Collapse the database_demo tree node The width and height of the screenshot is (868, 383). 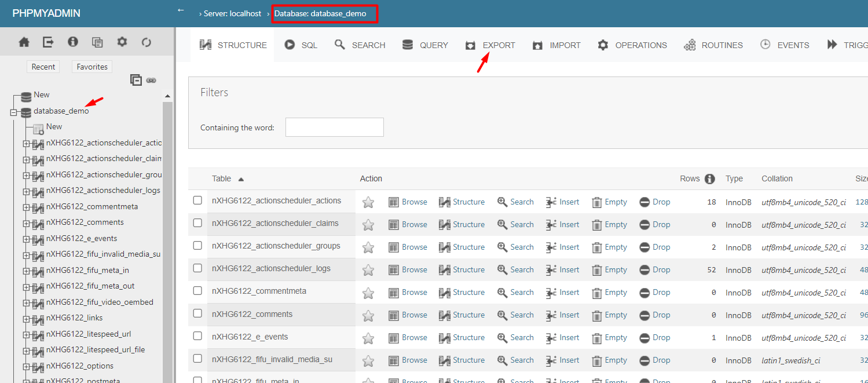pos(14,112)
